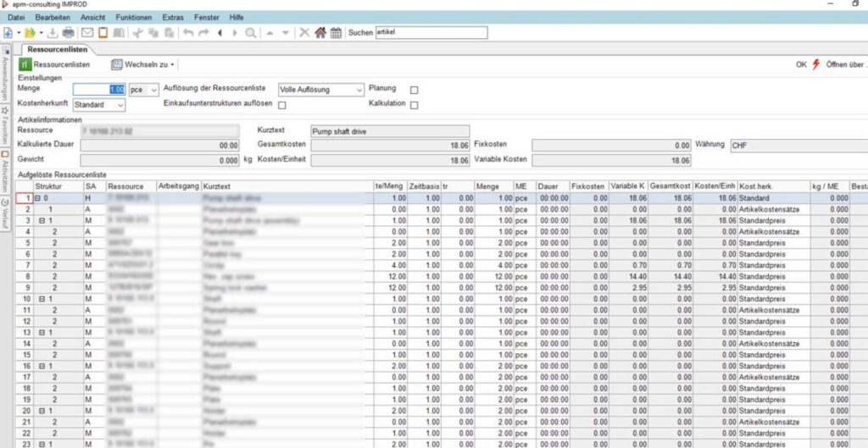Click the envelope mail icon

(87, 33)
